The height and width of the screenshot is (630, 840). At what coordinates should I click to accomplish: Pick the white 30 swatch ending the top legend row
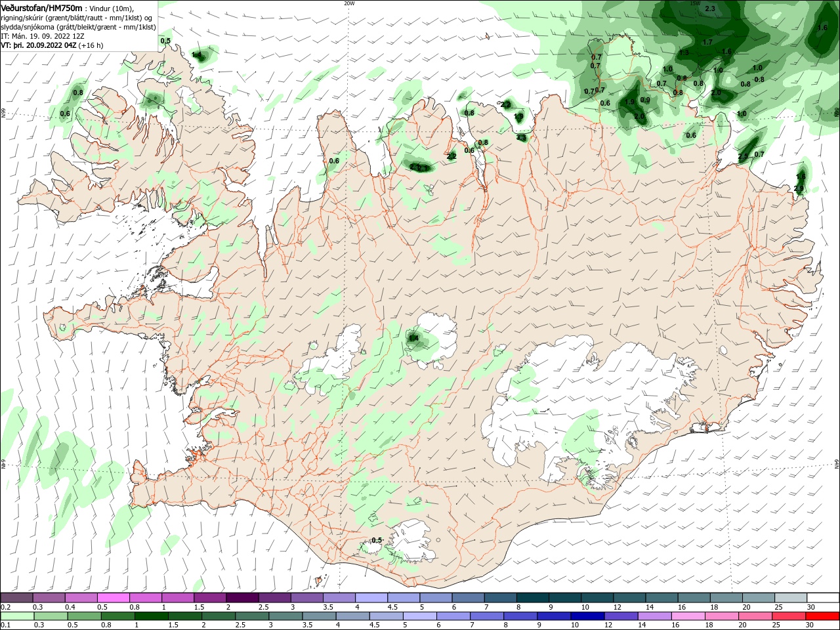(824, 598)
